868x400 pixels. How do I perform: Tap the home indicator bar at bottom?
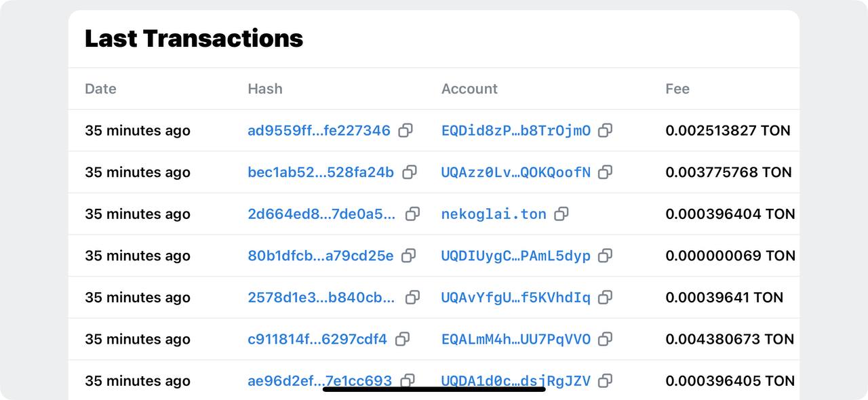(434, 389)
